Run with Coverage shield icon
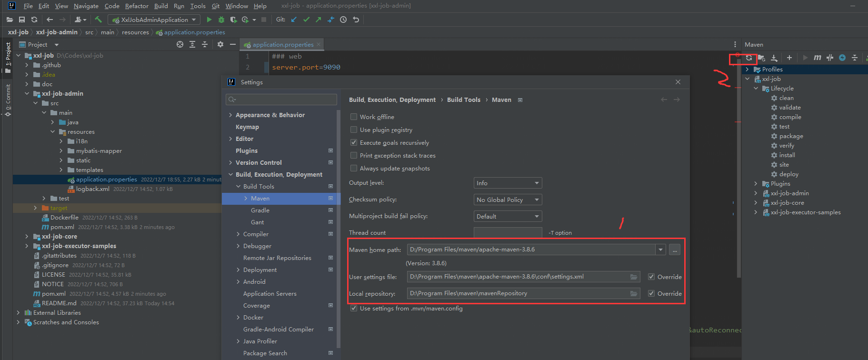Image resolution: width=868 pixels, height=360 pixels. click(x=233, y=20)
